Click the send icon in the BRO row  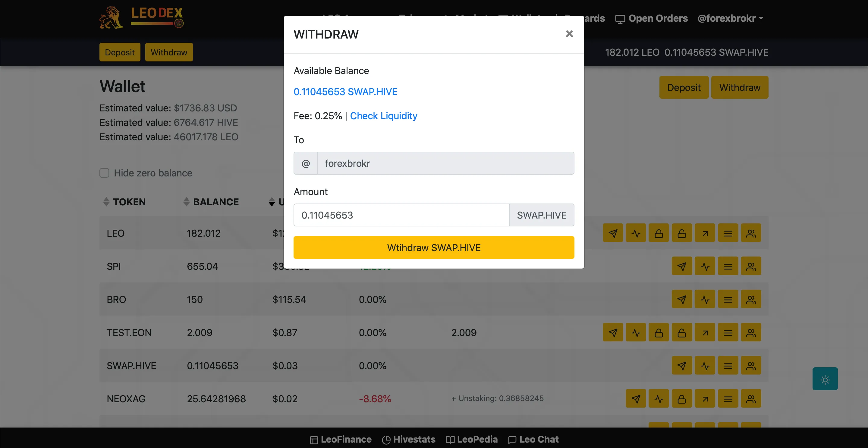682,299
